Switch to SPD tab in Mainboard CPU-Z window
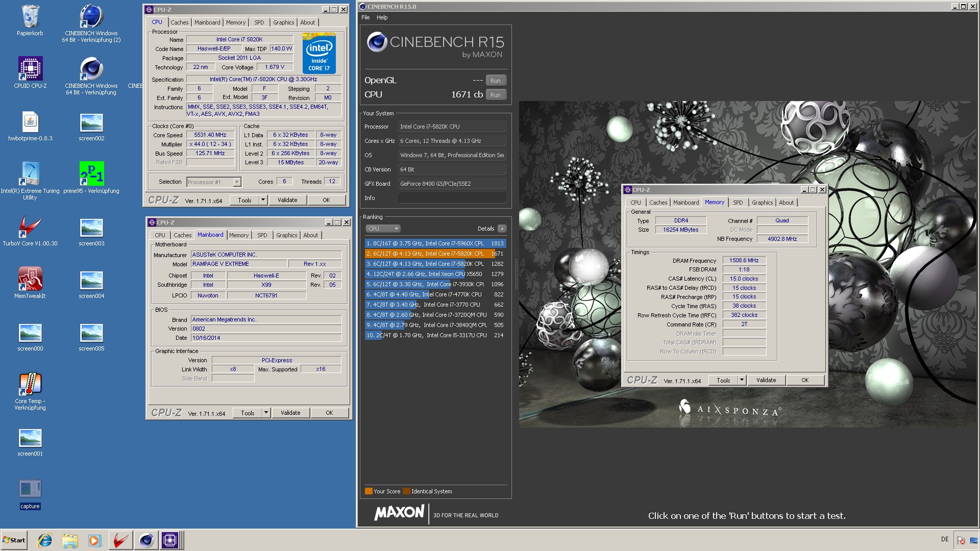The image size is (980, 551). tap(262, 235)
